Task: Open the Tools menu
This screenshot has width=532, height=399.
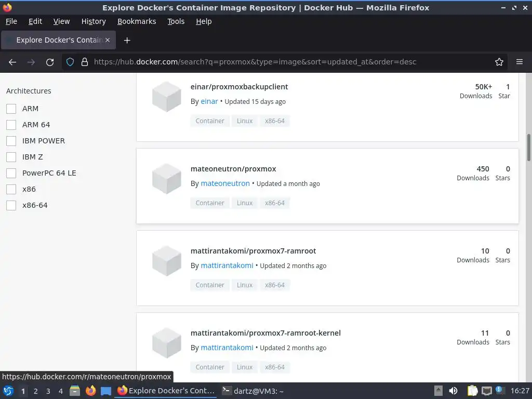Action: [x=176, y=21]
